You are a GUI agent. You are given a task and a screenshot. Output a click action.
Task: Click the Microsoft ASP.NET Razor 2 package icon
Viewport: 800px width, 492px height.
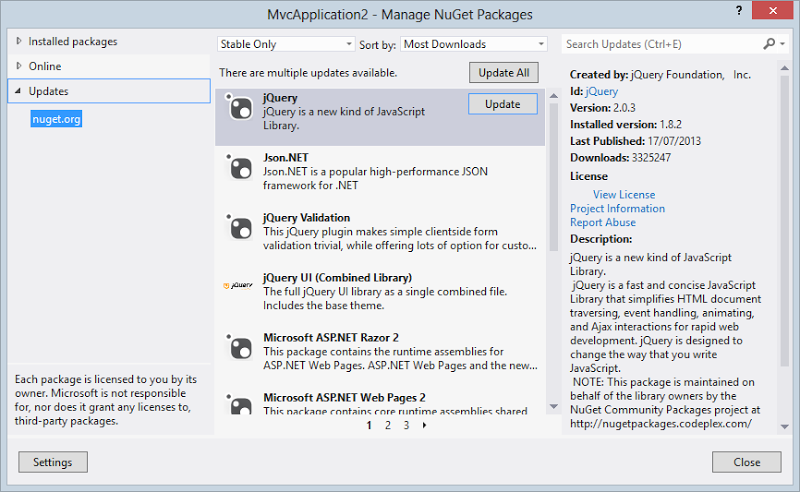tap(239, 347)
